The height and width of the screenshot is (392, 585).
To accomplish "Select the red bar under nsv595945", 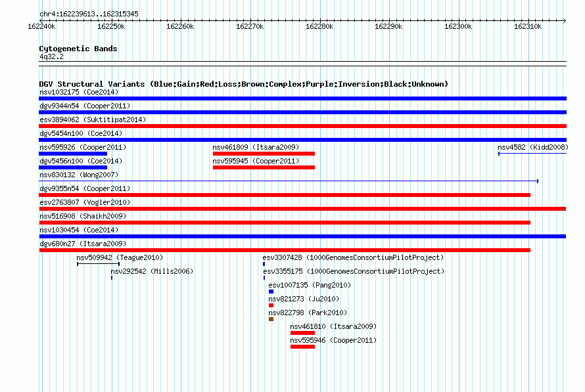I will tap(264, 167).
